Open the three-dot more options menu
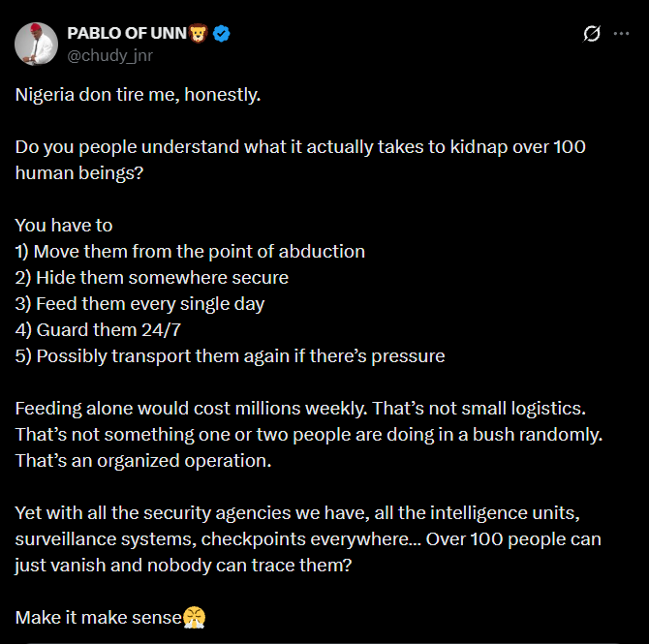The width and height of the screenshot is (649, 644). pyautogui.click(x=622, y=34)
